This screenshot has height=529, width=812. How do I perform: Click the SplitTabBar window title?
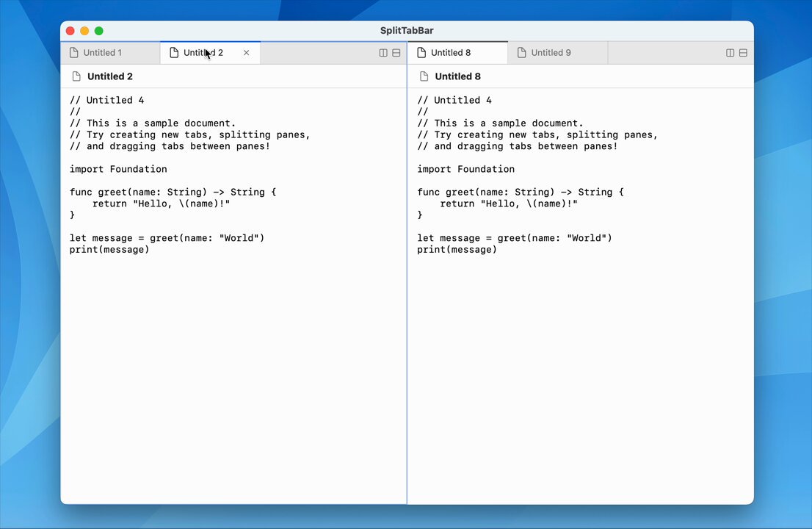pos(407,31)
